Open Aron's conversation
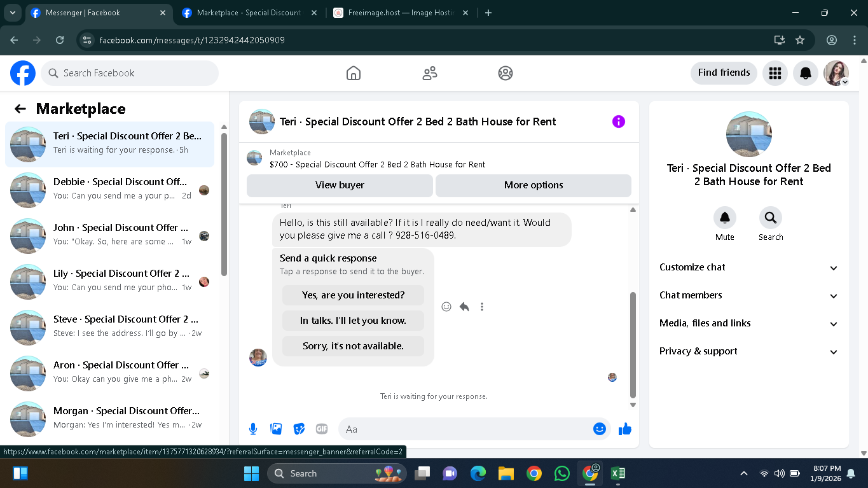The width and height of the screenshot is (868, 488). pos(109,373)
